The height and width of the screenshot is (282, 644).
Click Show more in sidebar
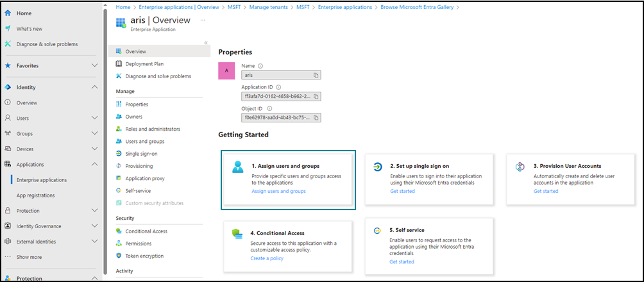[29, 257]
